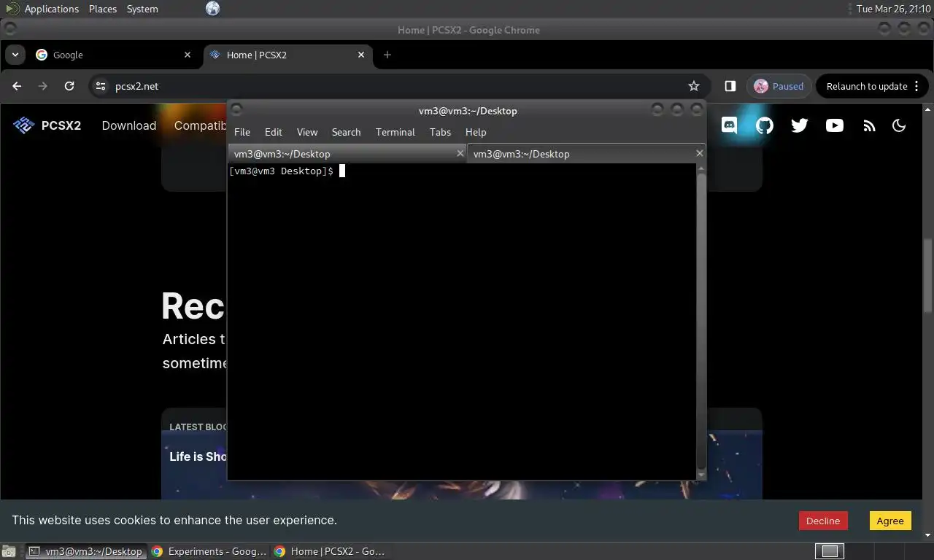Screen dimensions: 934x560
Task: Open the Compatibility nav link on PCSX2
Action: pos(201,125)
